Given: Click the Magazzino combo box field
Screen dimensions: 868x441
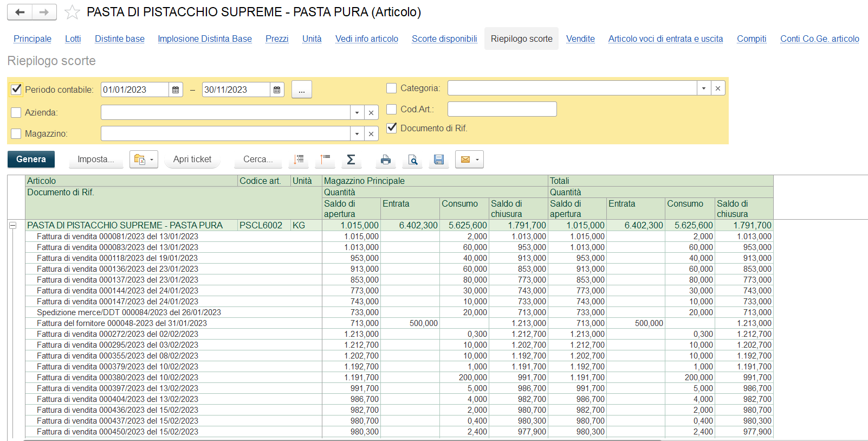Looking at the screenshot, I should tap(225, 133).
